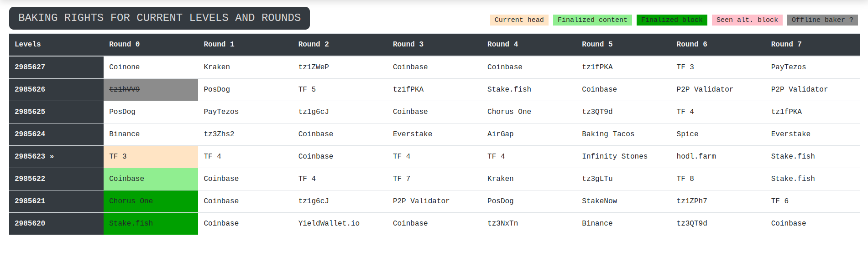Select the YieldWallet.io baker entry

click(329, 223)
